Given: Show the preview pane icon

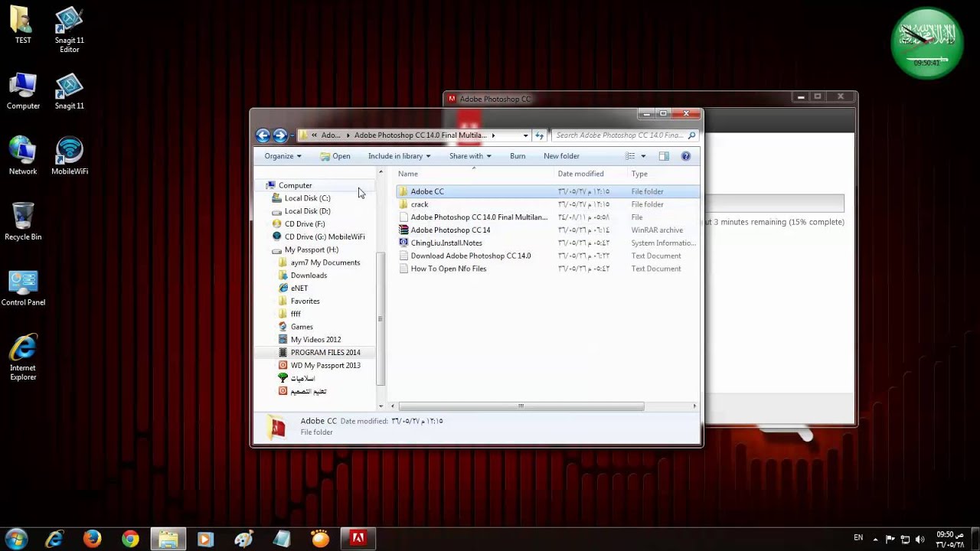Looking at the screenshot, I should coord(664,156).
